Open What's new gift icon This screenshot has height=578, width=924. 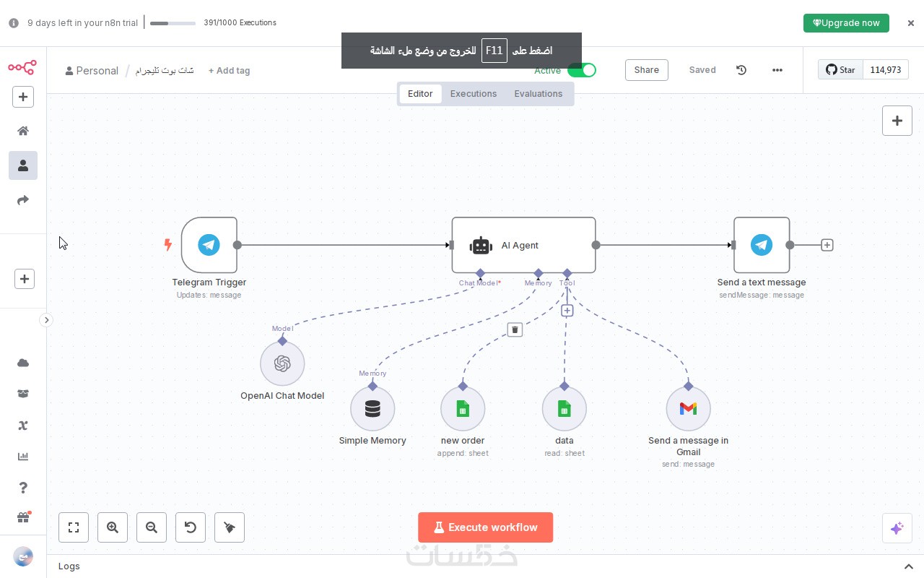tap(23, 517)
